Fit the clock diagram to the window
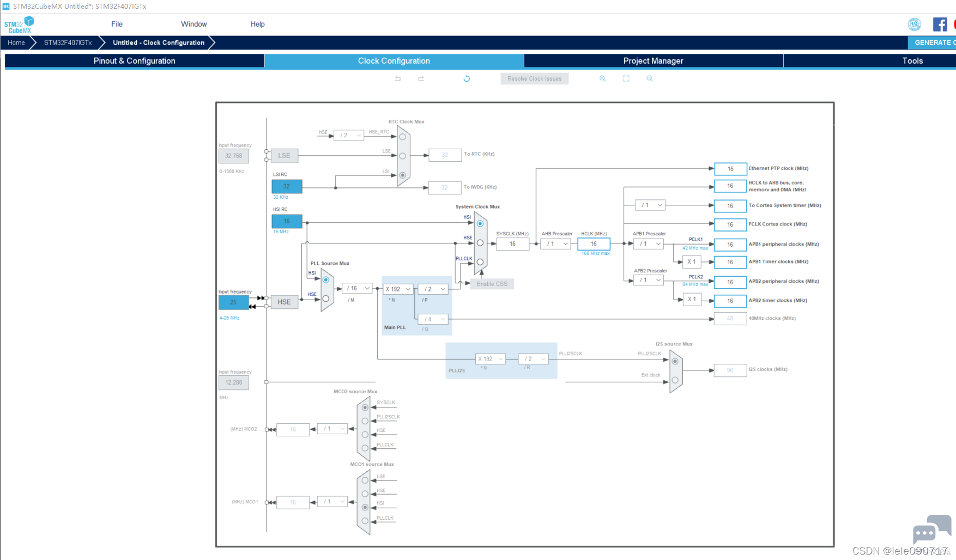 626,78
